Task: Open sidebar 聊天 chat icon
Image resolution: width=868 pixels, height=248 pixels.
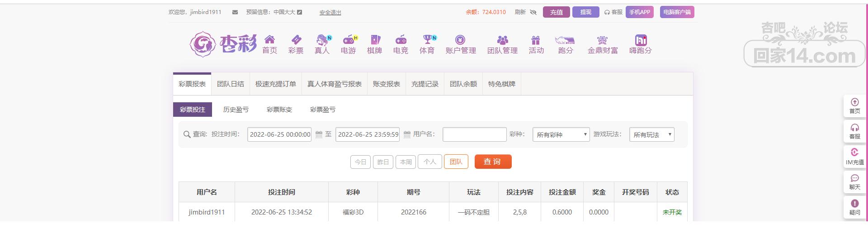Action: point(854,178)
